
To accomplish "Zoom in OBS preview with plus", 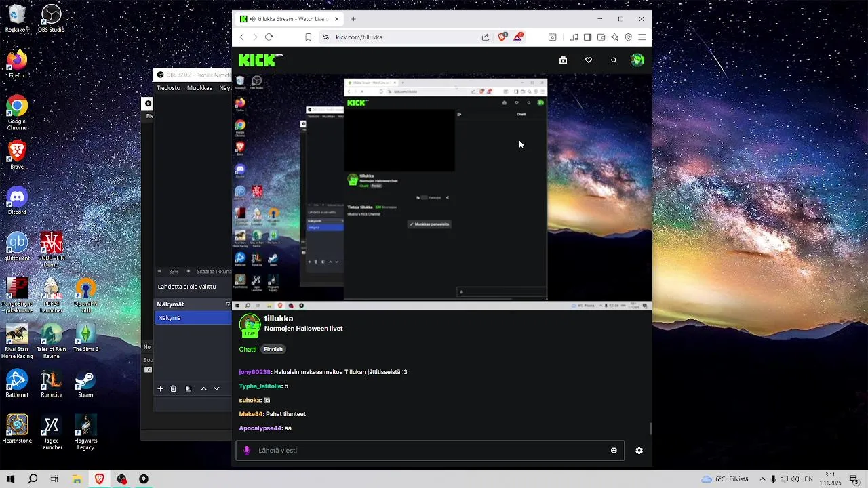I will 189,272.
